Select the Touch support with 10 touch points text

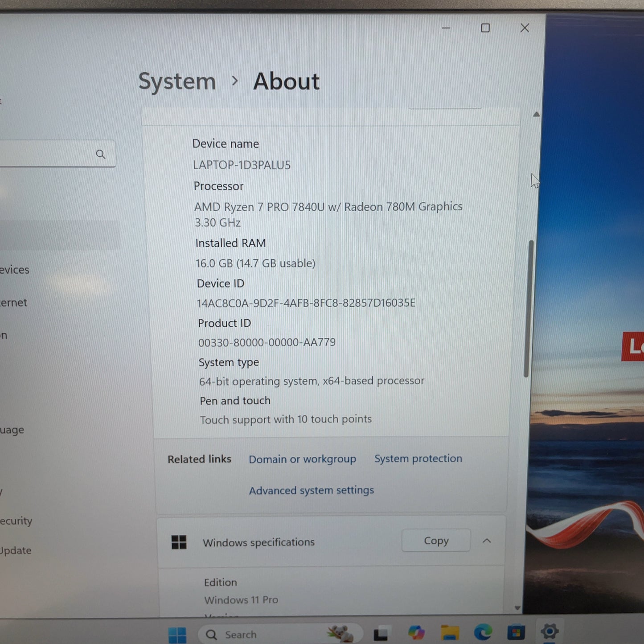[286, 419]
